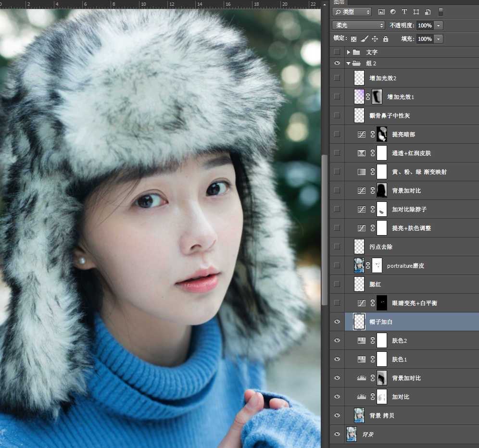The image size is (479, 448).
Task: Click the 图层 panel tab
Action: click(x=339, y=2)
